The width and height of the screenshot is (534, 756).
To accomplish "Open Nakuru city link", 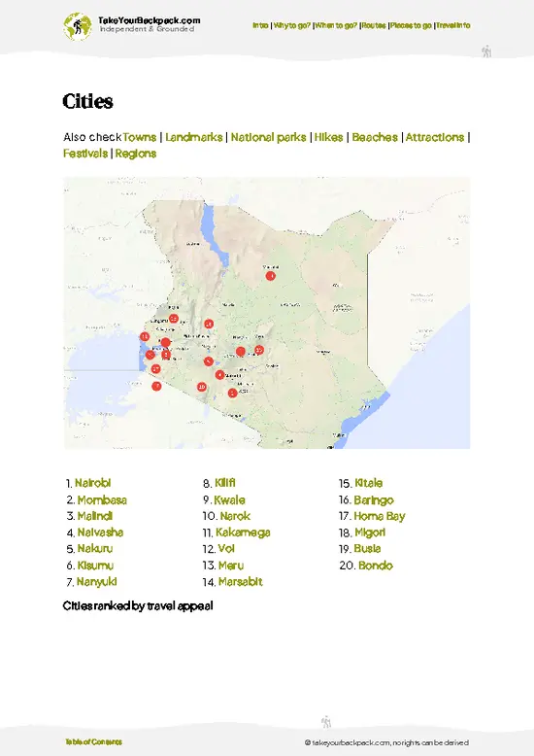I will 95,549.
